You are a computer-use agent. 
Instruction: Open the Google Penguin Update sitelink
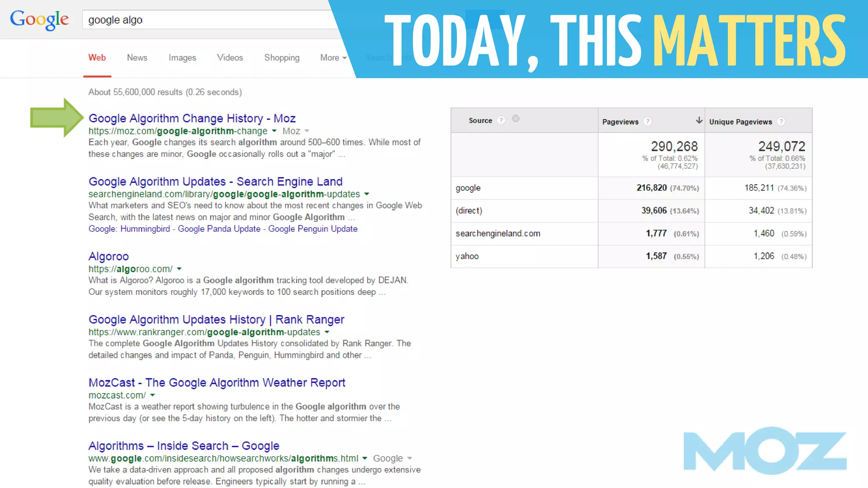313,229
